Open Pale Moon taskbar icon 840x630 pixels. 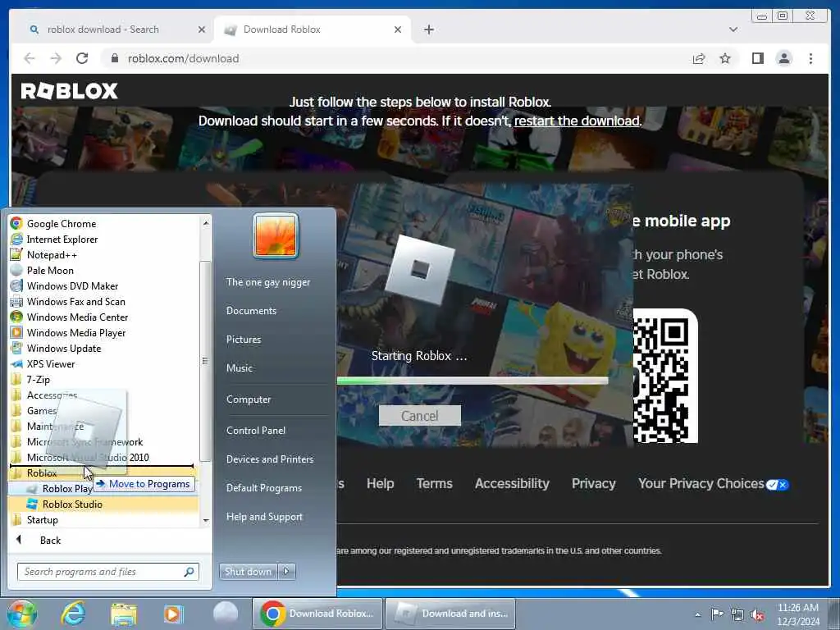click(x=226, y=614)
